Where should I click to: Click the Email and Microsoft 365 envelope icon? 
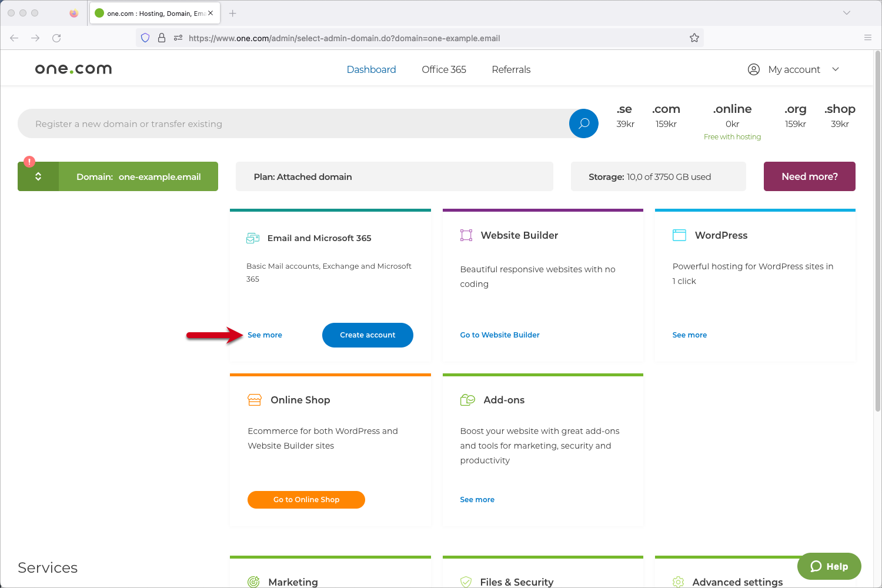point(253,238)
